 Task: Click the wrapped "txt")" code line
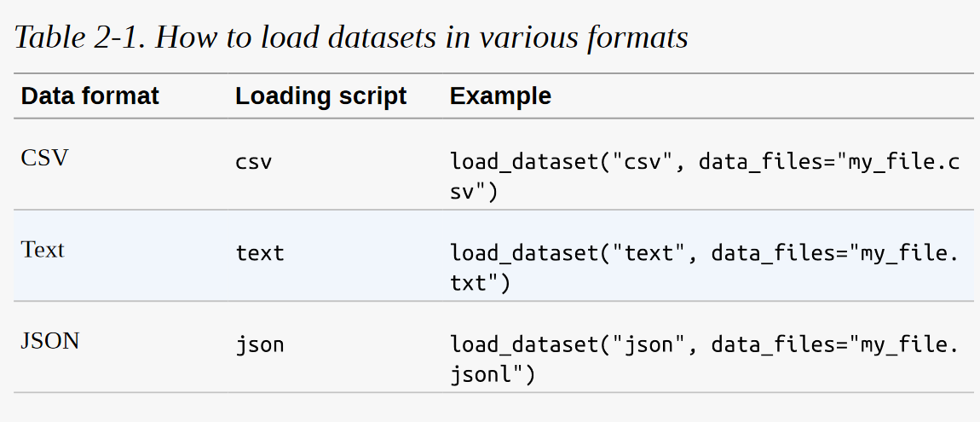tap(480, 283)
